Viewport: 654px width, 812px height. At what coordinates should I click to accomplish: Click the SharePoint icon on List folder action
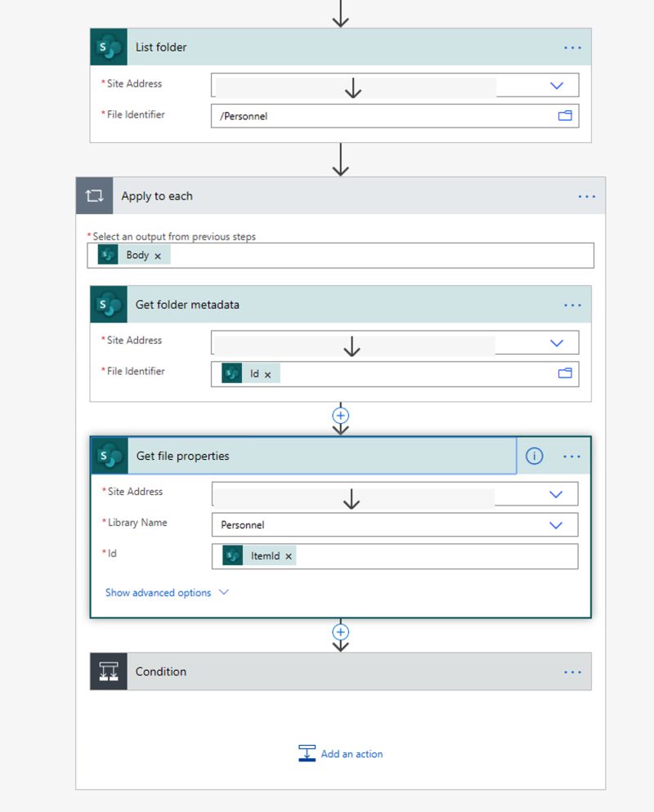click(x=107, y=47)
